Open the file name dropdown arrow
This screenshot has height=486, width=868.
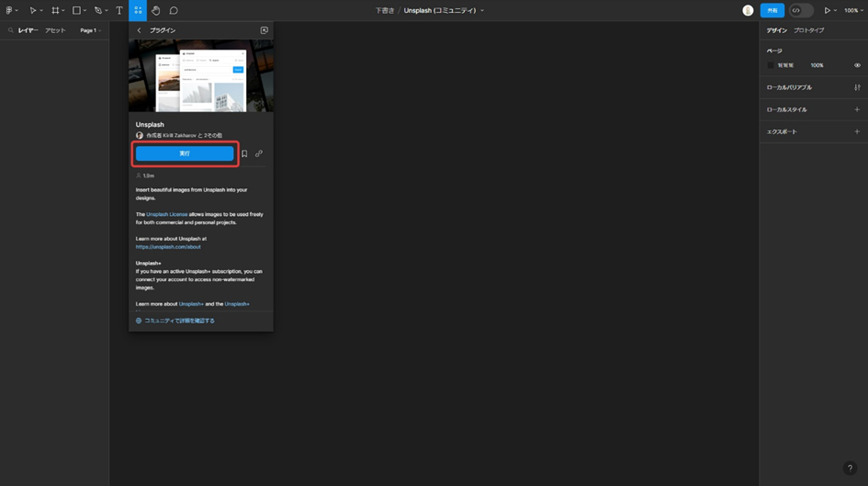coord(482,10)
